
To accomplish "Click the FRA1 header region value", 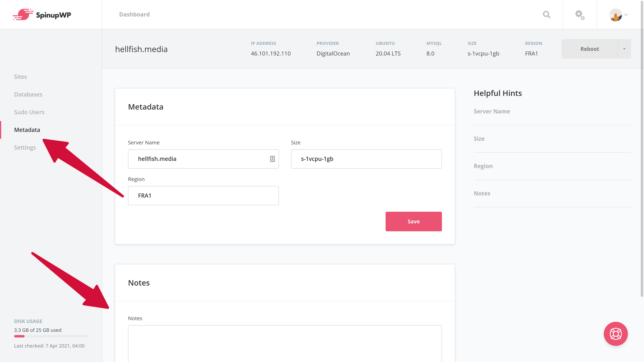I will point(531,53).
